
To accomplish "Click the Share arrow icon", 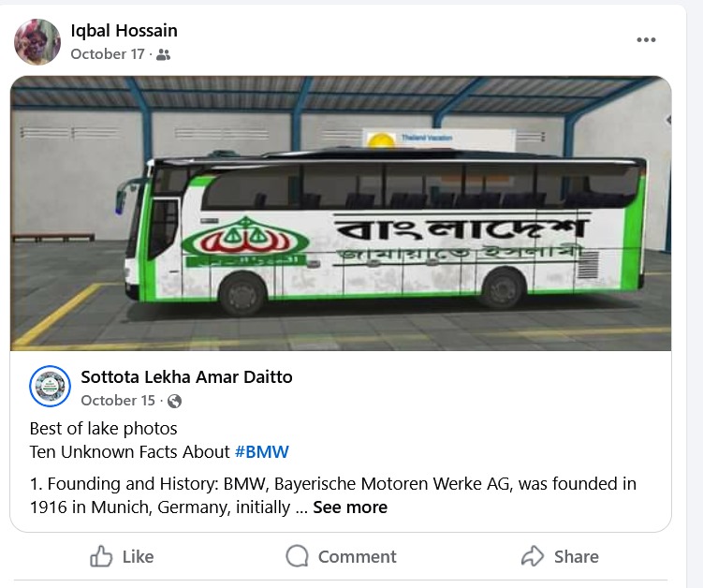I will point(533,556).
